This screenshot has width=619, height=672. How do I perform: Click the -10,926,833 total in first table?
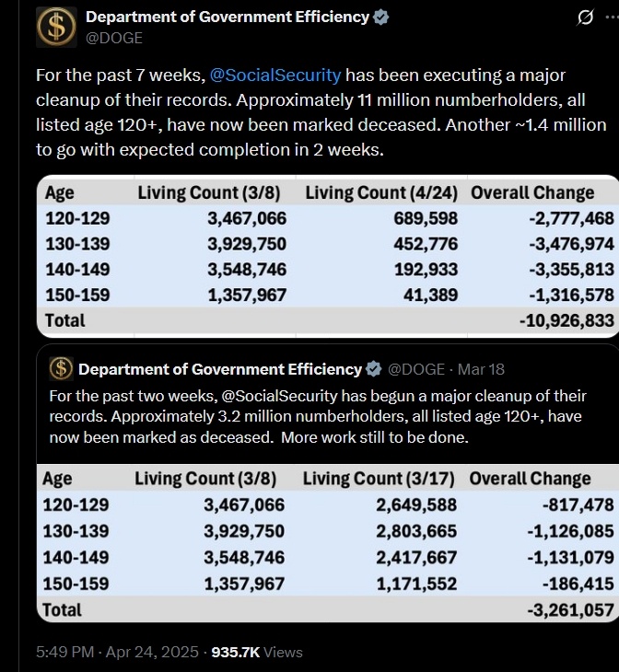pyautogui.click(x=566, y=320)
